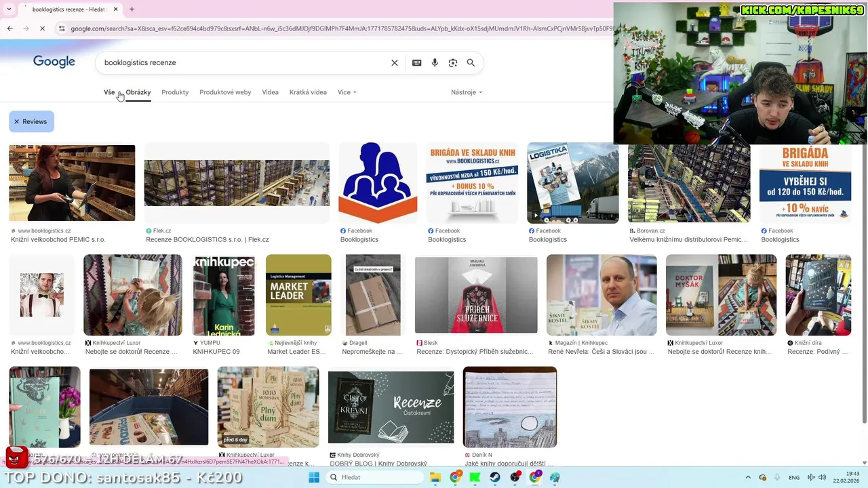
Task: Select the Obrázky tab
Action: pos(138,92)
